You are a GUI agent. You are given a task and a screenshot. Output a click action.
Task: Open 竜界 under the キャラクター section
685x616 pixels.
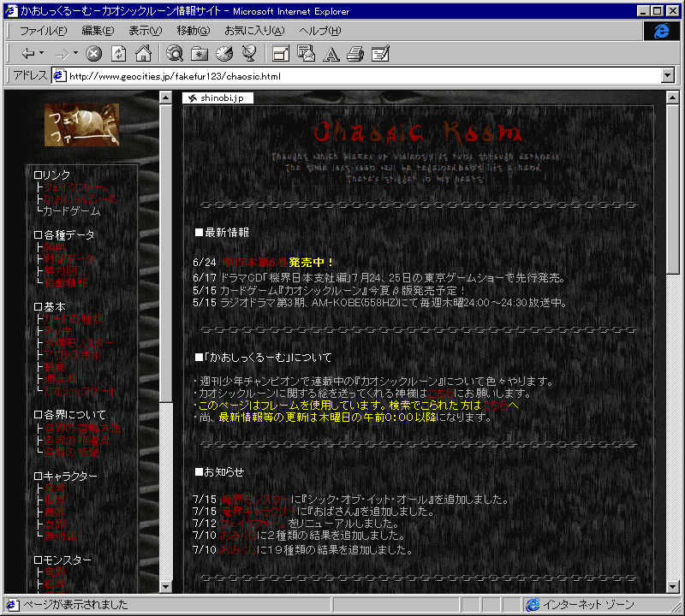click(x=55, y=488)
